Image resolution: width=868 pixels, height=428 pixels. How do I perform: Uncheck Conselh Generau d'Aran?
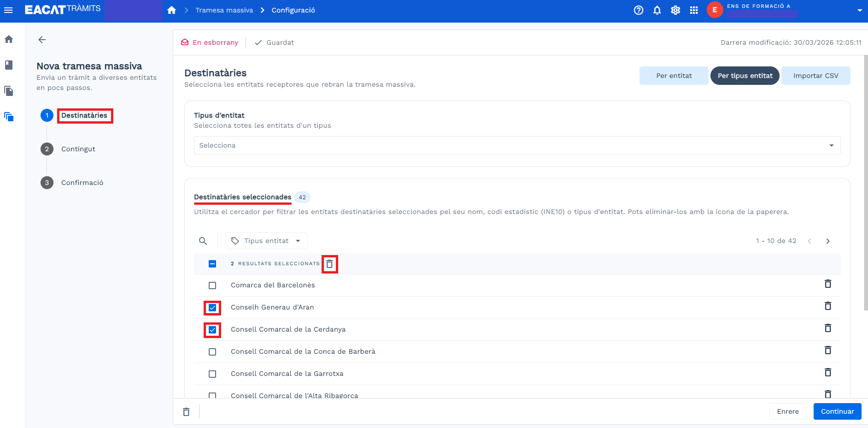coord(212,308)
